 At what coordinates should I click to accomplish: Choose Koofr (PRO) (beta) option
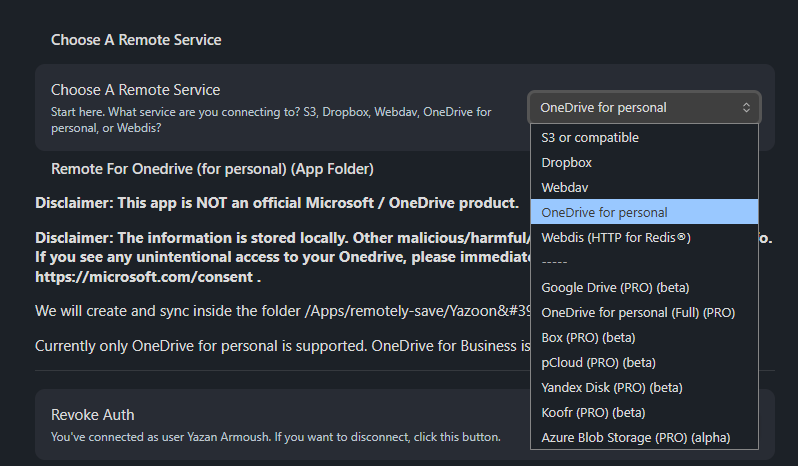pyautogui.click(x=644, y=412)
